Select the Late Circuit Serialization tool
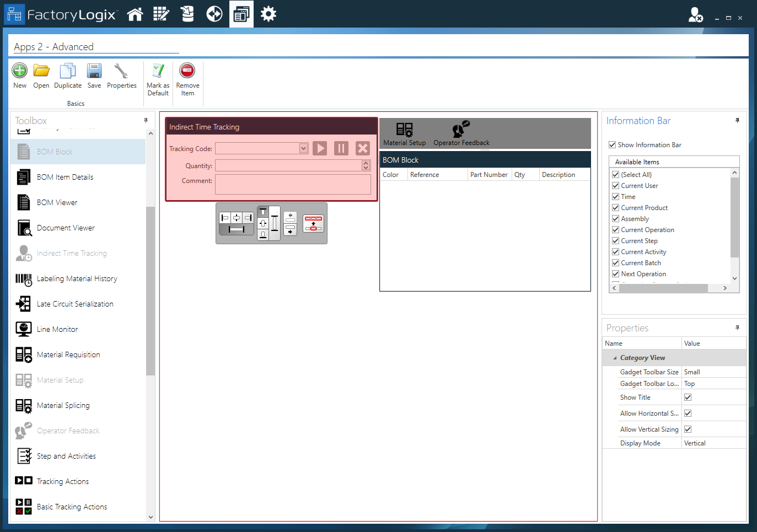The height and width of the screenshot is (532, 757). click(x=74, y=304)
